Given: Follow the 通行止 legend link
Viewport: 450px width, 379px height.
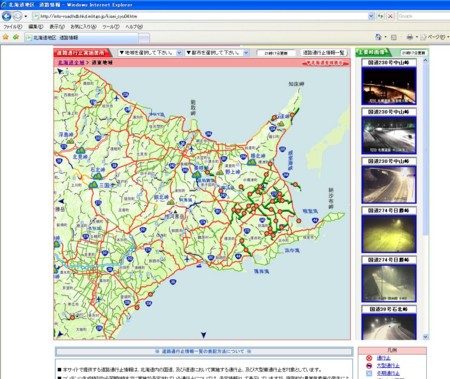Looking at the screenshot, I should click(x=383, y=358).
